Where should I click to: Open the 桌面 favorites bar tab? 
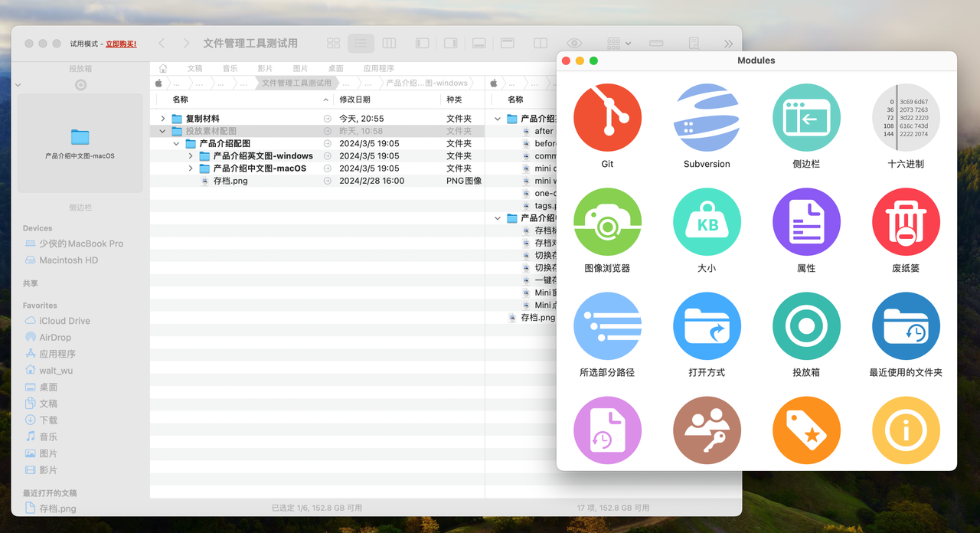tap(335, 68)
